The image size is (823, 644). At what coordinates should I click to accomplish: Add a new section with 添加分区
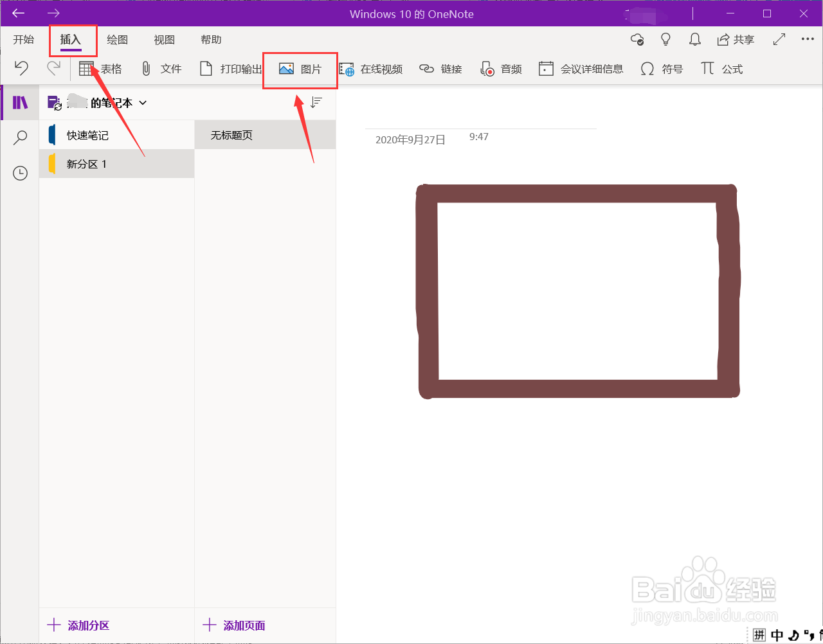pos(78,625)
